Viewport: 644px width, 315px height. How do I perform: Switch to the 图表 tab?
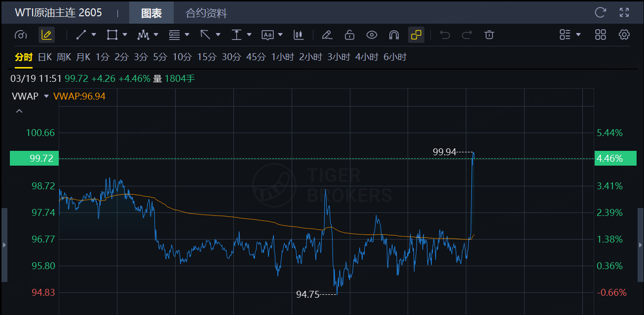pyautogui.click(x=152, y=13)
